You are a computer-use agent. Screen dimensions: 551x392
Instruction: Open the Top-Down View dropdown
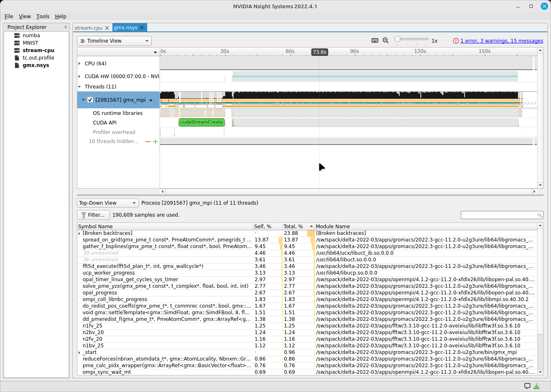click(108, 203)
